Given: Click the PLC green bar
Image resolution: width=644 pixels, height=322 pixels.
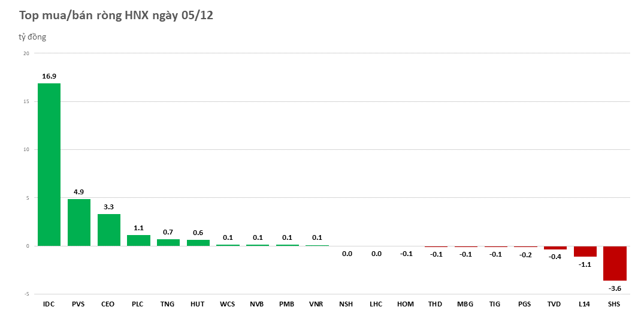Looking at the screenshot, I should [138, 240].
